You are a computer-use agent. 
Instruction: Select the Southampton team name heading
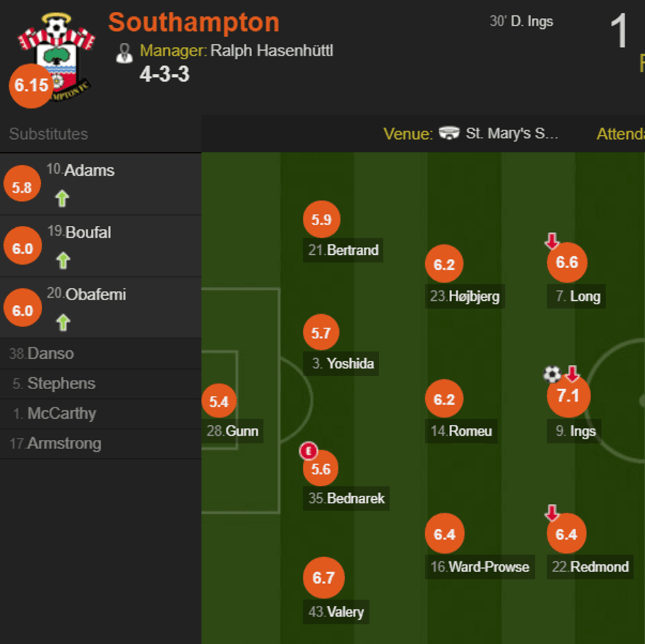(193, 22)
